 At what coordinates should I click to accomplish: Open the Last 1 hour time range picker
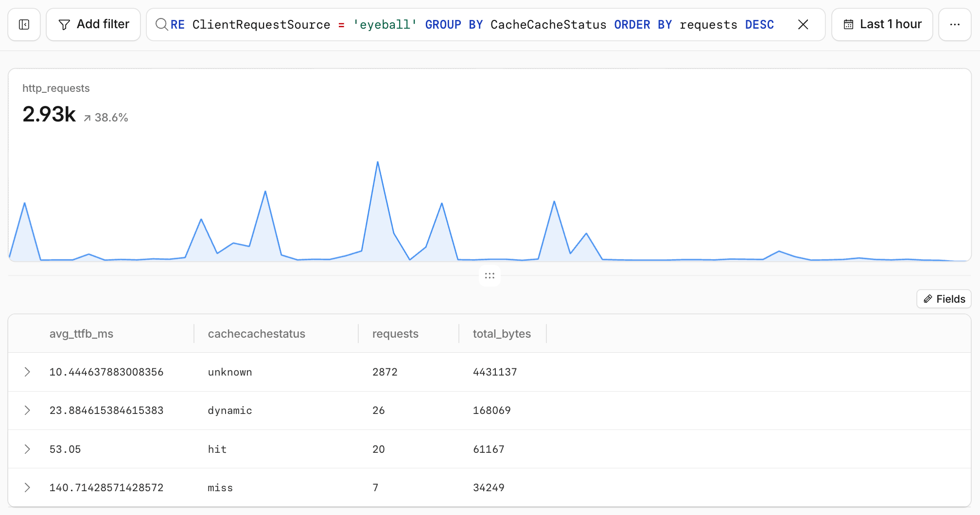tap(882, 24)
